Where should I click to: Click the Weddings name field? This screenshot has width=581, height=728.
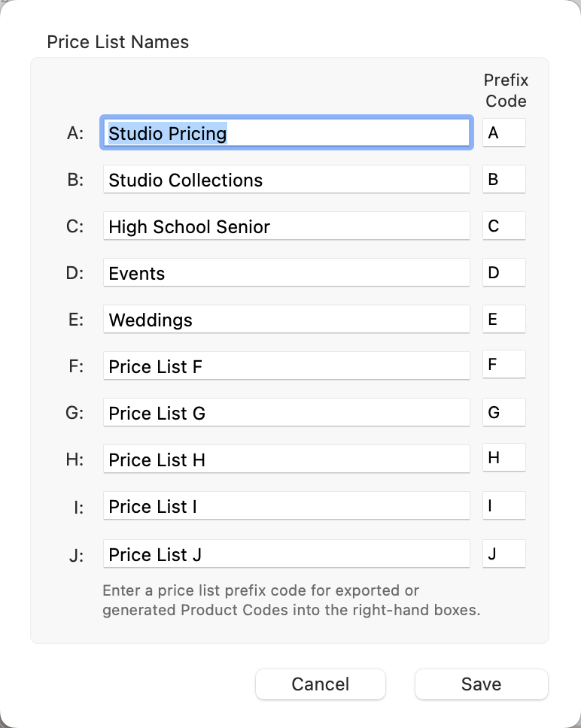click(x=286, y=320)
